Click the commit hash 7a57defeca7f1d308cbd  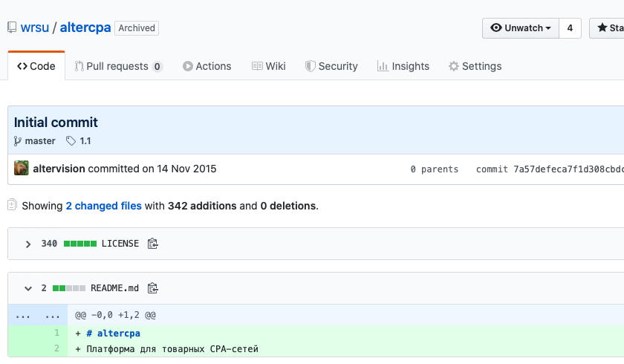569,169
